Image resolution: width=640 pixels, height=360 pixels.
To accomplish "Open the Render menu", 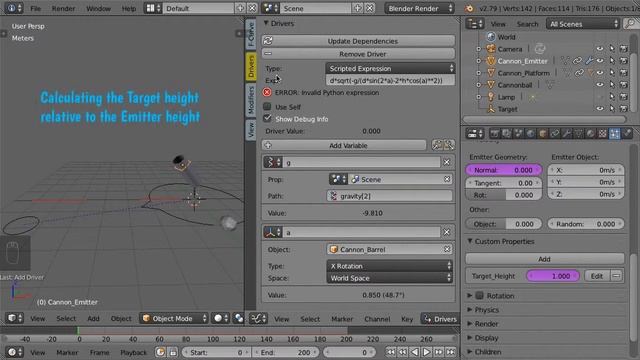I will [x=63, y=8].
